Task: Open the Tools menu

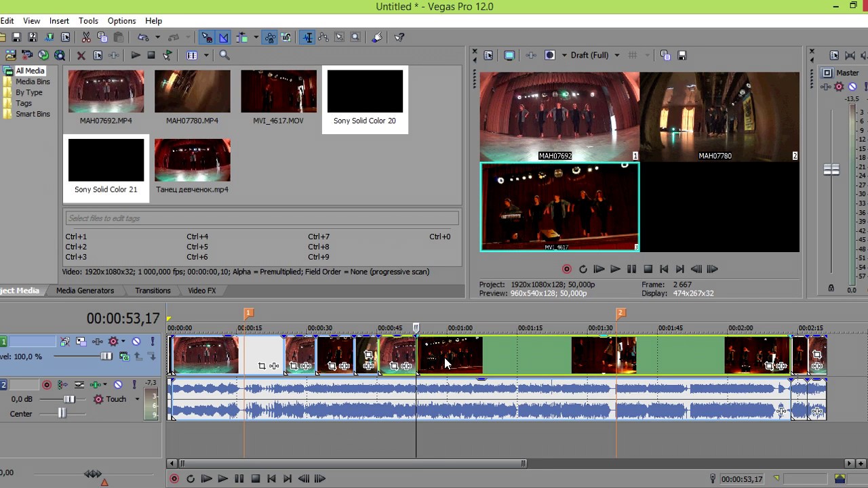Action: [88, 21]
